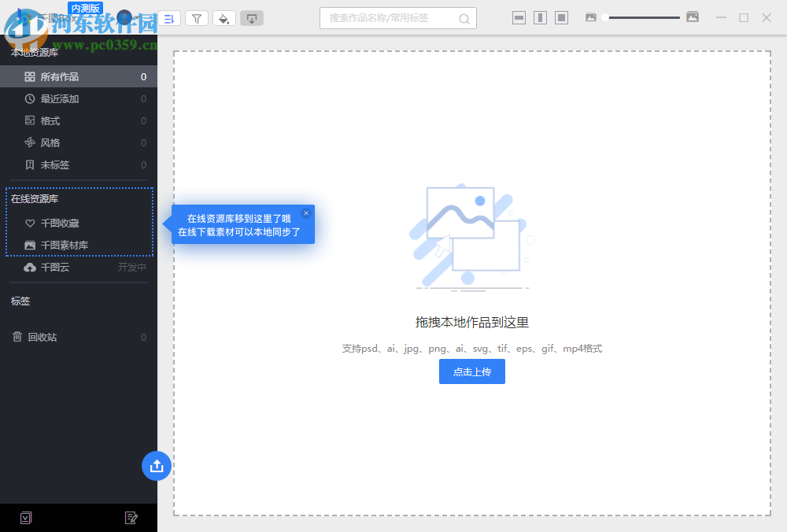
Task: Click the feedback edit icon at bottom right
Action: [131, 518]
